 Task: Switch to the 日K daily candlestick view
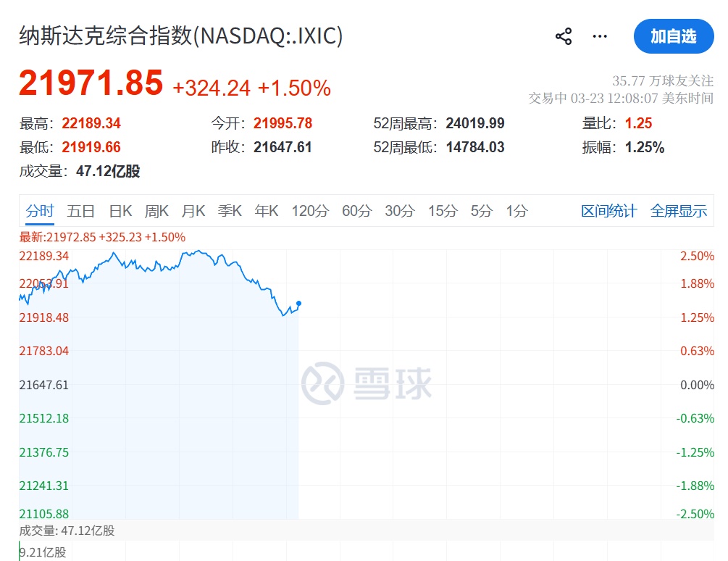point(120,211)
